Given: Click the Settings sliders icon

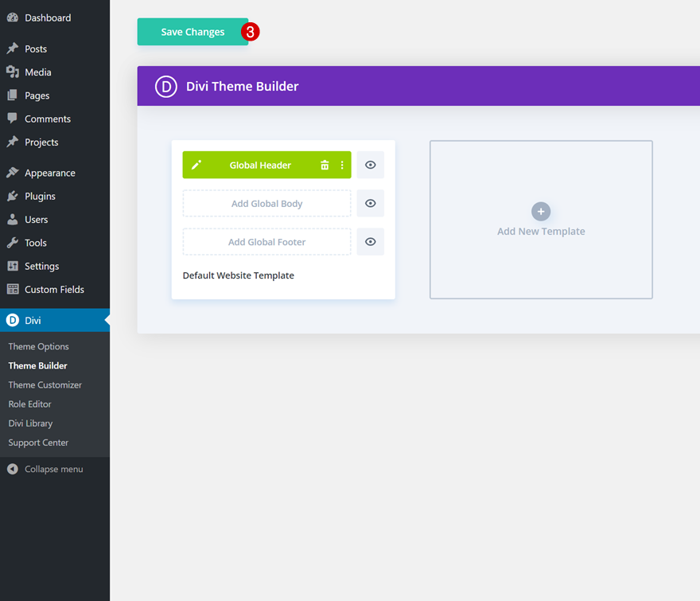Looking at the screenshot, I should tap(13, 266).
